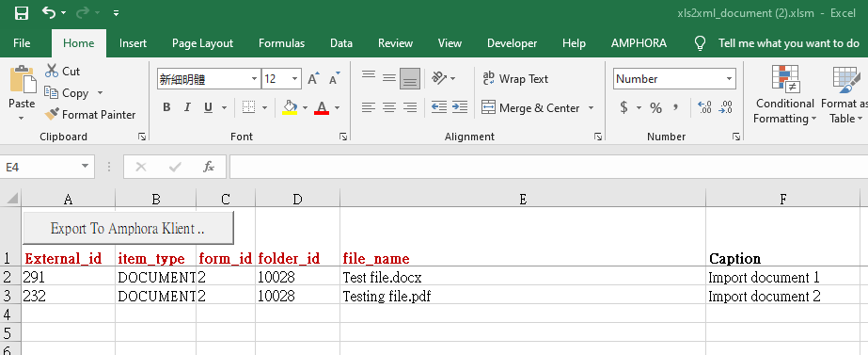Click the Export To Amphora Klient button
Viewport: 868px width, 355px height.
128,228
